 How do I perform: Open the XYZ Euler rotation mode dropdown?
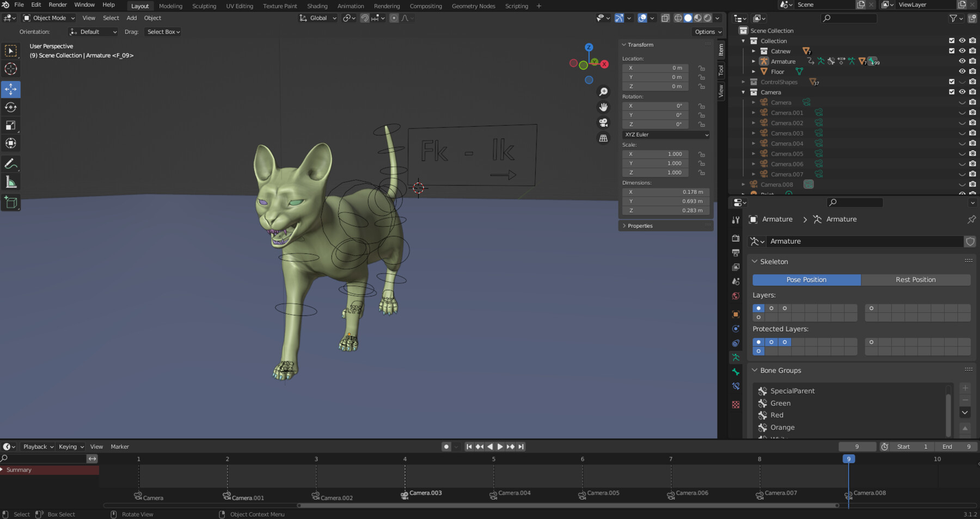tap(665, 134)
